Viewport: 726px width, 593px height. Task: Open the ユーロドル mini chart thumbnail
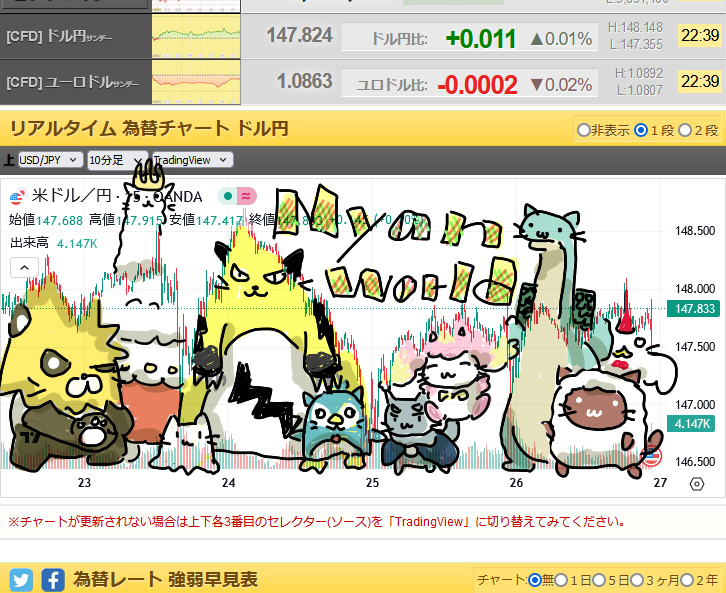pos(196,82)
